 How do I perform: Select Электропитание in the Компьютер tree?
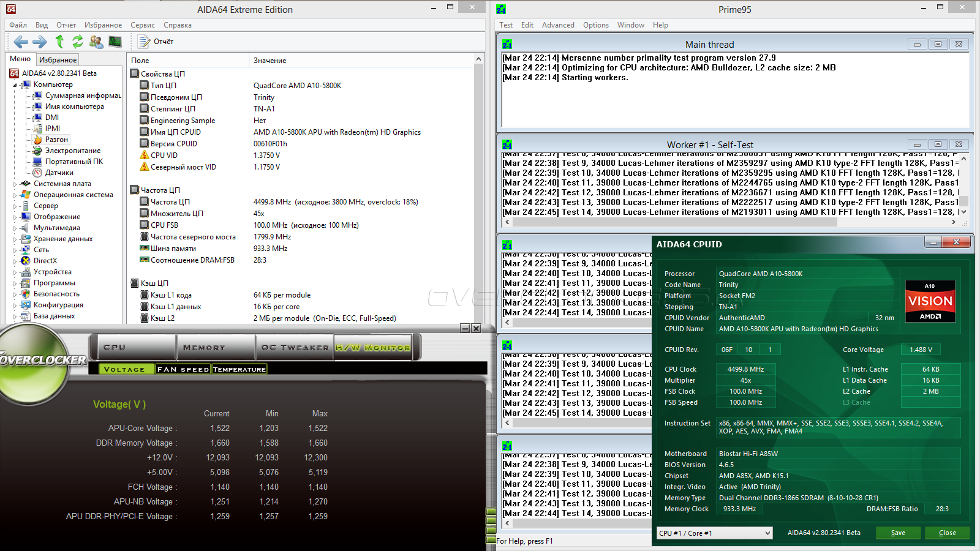point(72,151)
